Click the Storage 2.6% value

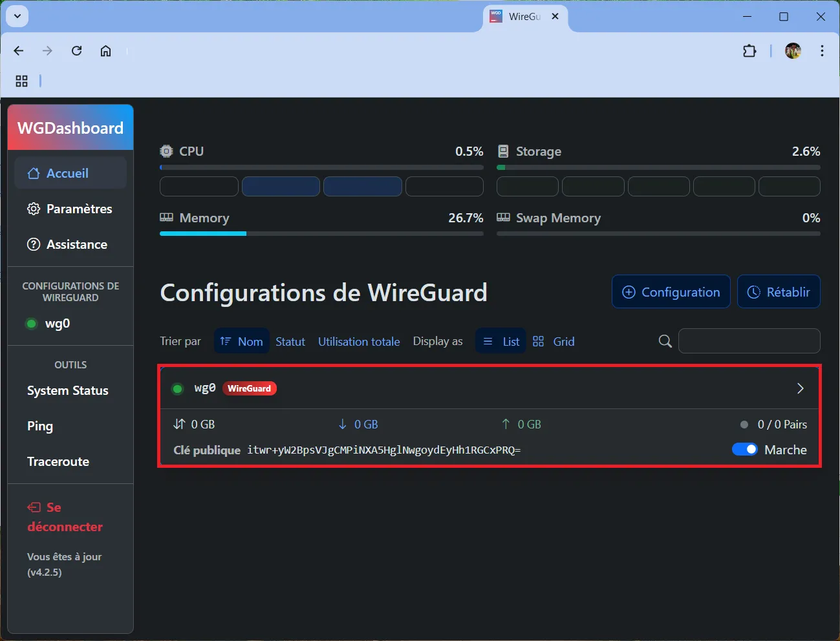[x=806, y=151]
